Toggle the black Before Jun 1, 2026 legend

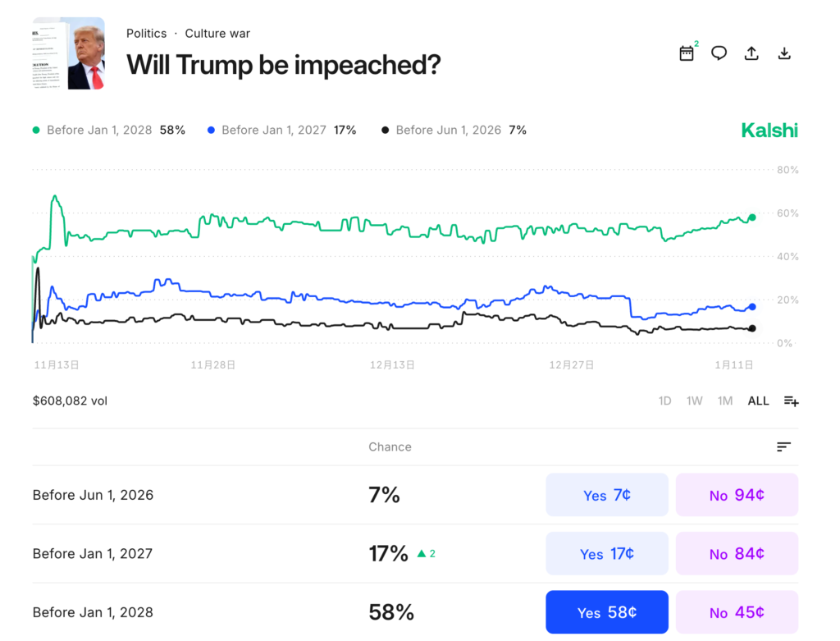[x=454, y=130]
